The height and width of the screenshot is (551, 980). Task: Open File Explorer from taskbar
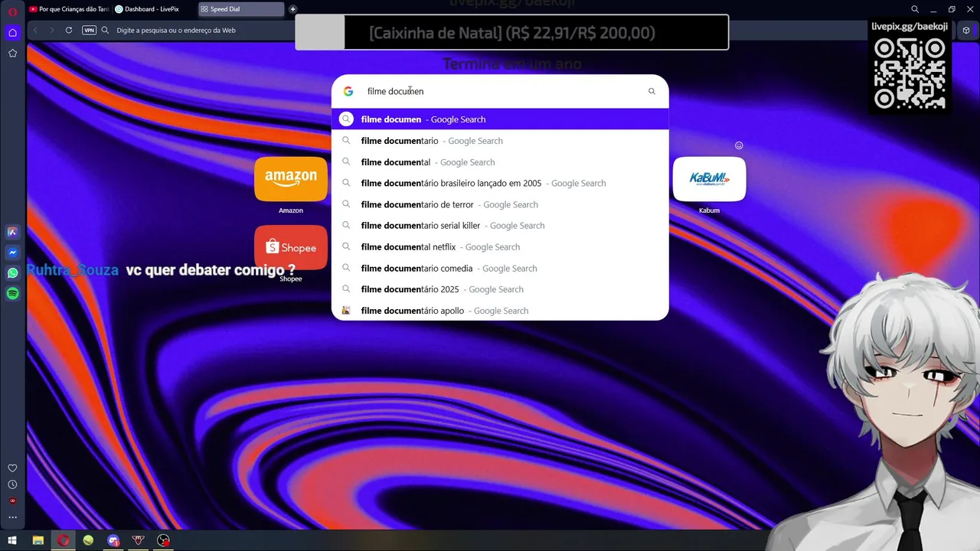pos(38,540)
